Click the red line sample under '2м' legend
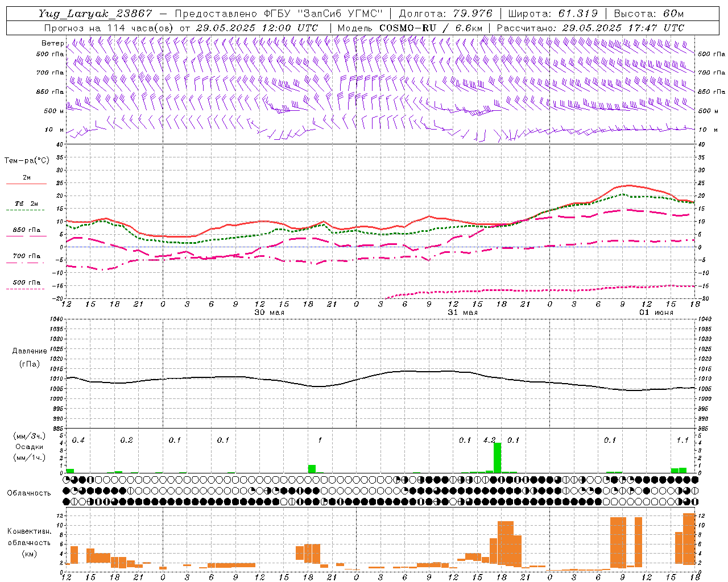728x582 pixels. (x=26, y=184)
